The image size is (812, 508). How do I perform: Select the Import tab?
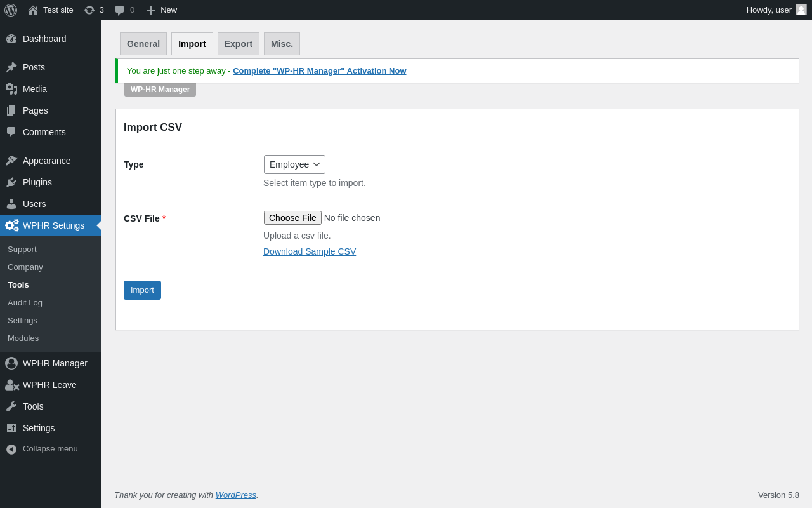point(192,44)
